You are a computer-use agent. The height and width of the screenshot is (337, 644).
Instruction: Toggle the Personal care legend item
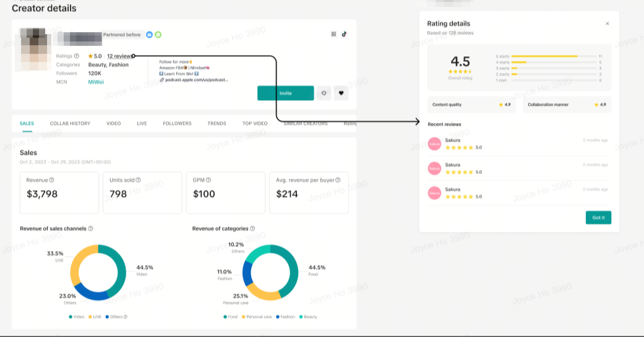pos(257,317)
